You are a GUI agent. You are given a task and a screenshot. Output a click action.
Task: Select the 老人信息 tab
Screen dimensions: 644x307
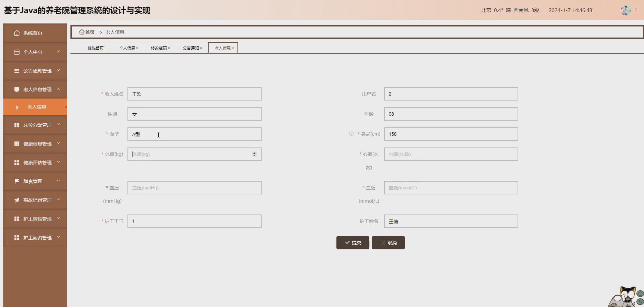[222, 48]
